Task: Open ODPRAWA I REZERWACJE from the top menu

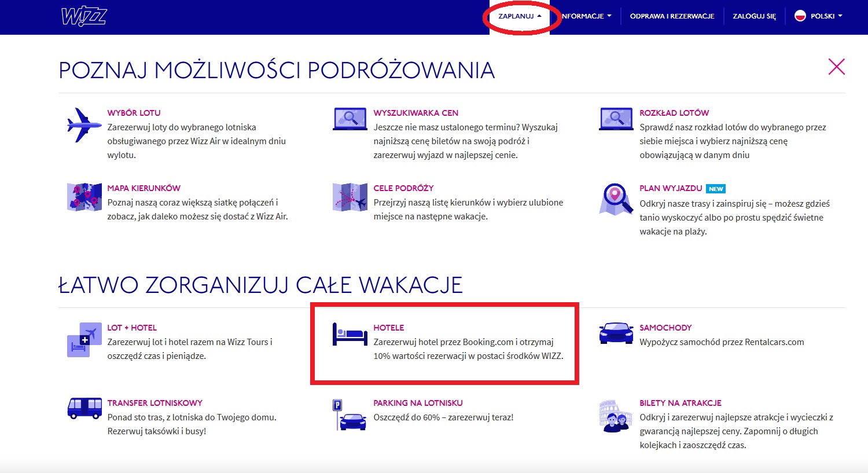Action: coord(671,16)
